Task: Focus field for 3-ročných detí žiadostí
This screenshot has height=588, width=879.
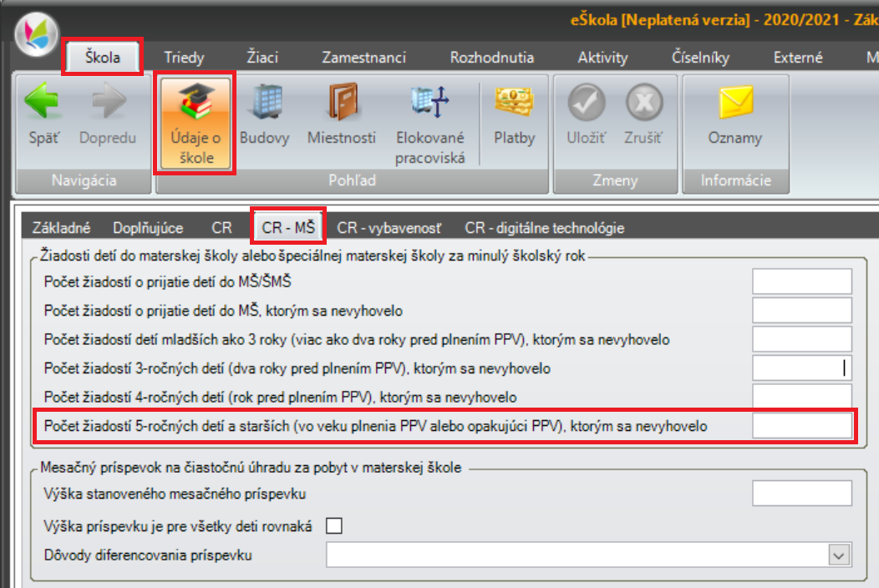Action: pos(802,367)
